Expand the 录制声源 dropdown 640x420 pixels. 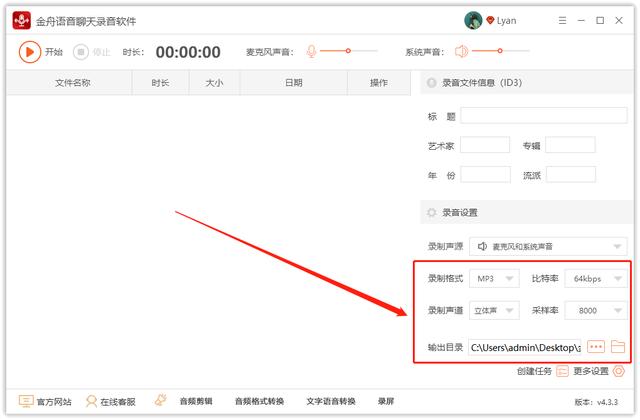(549, 245)
